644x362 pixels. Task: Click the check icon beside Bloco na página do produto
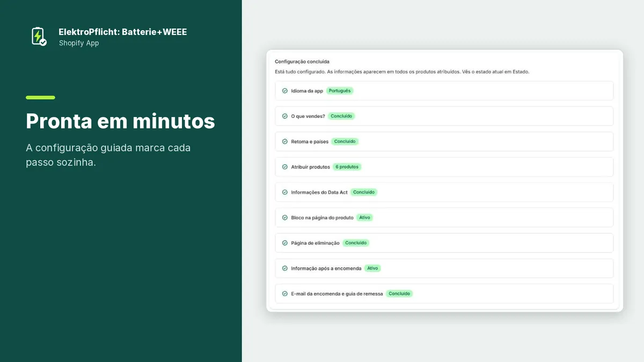(285, 218)
